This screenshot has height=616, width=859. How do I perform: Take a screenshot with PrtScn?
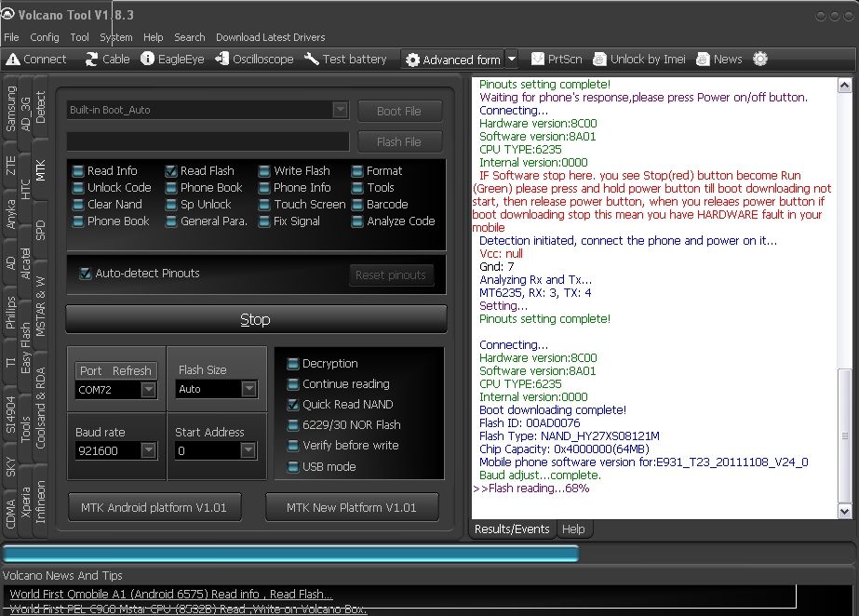(x=556, y=59)
